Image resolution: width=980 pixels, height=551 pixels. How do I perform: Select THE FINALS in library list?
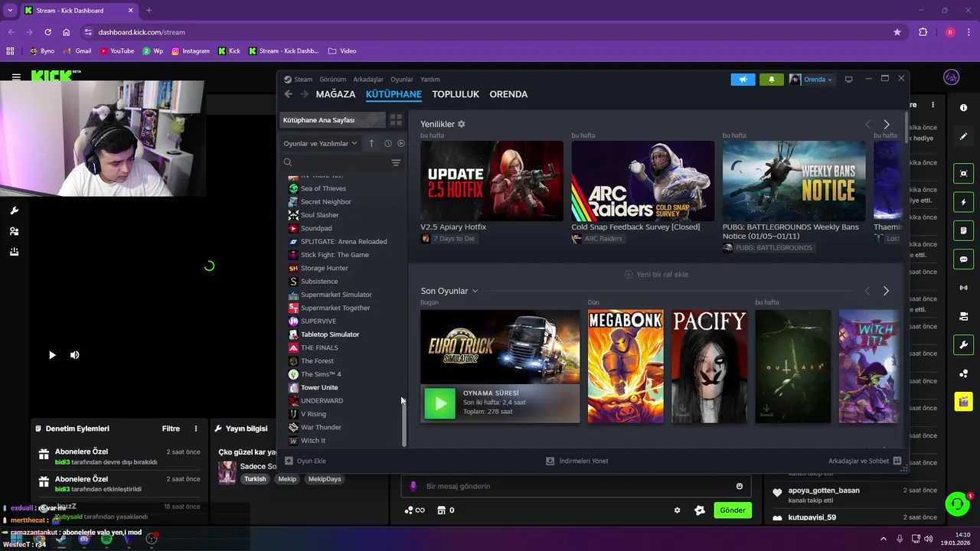(319, 347)
